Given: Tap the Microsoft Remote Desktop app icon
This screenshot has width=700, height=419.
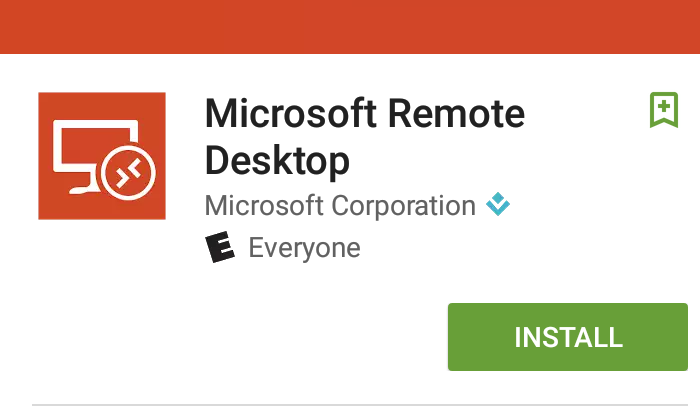Looking at the screenshot, I should click(x=102, y=156).
